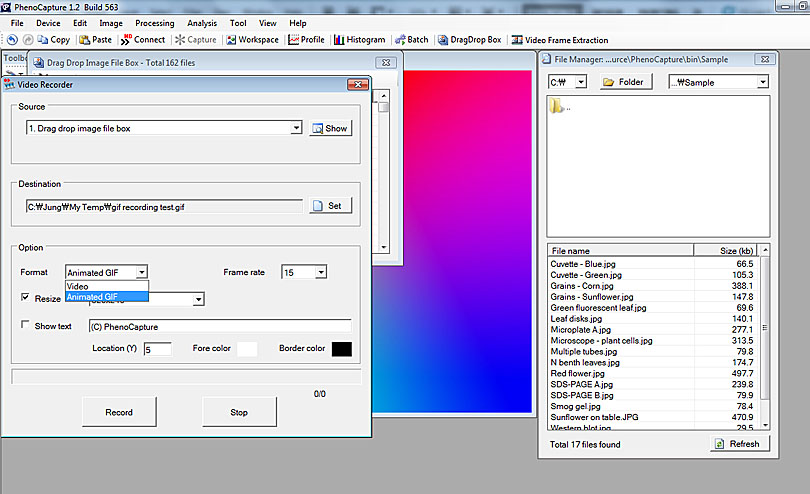Screen dimensions: 810x494
Task: Expand the Frame rate dropdown
Action: tap(320, 272)
